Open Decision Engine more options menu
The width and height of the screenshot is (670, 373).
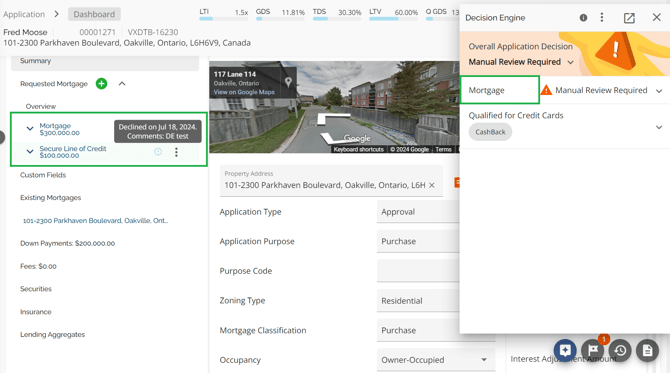click(x=602, y=18)
